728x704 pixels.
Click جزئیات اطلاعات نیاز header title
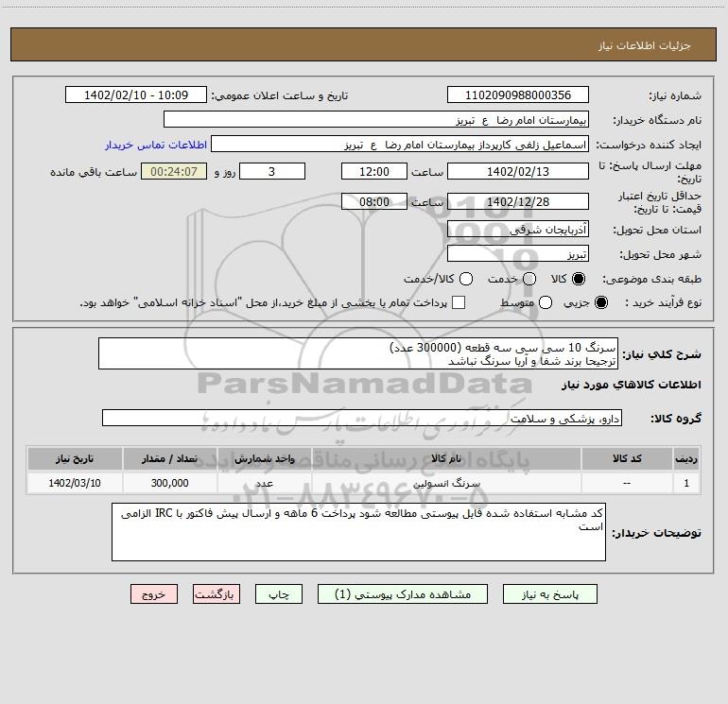644,45
